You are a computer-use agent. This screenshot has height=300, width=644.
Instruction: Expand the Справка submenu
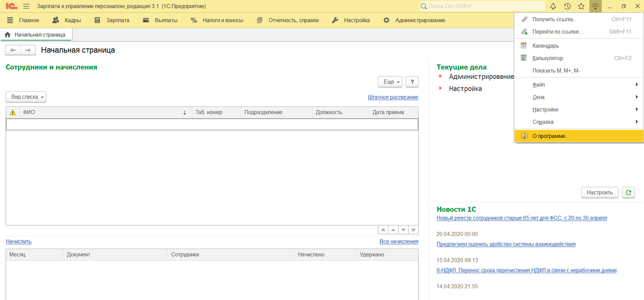pos(579,122)
